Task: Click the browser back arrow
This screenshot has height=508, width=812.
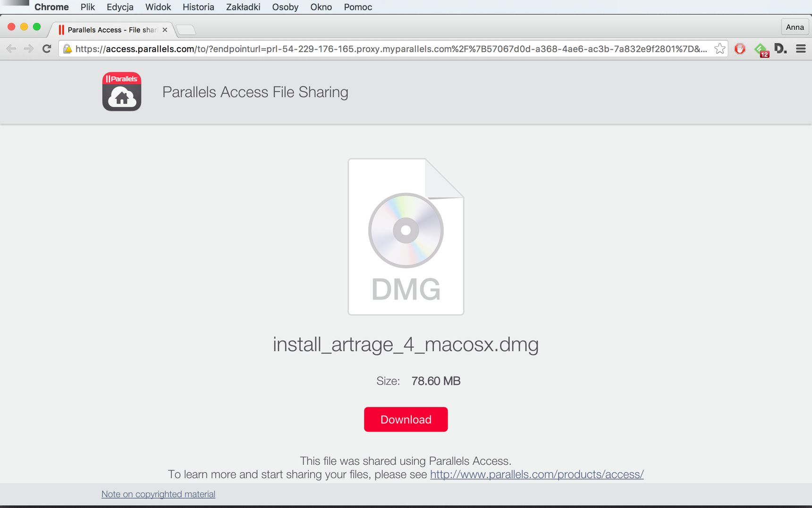Action: 11,49
